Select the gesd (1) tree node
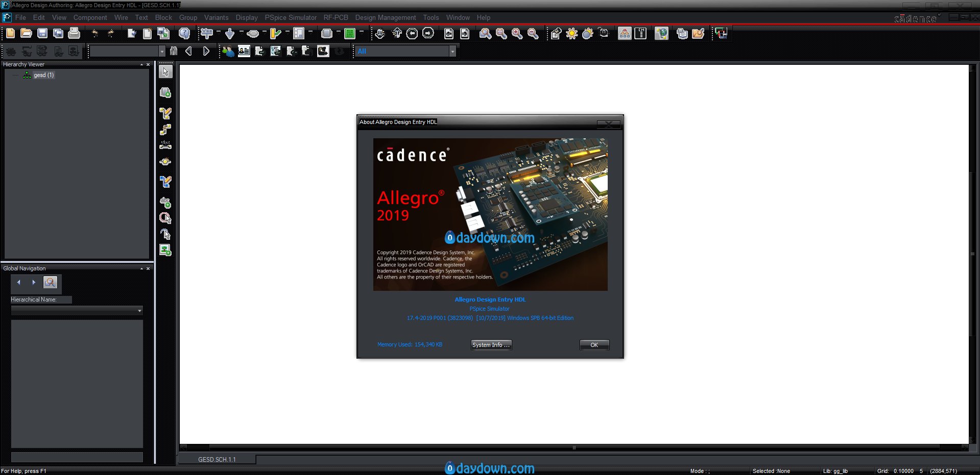980x475 pixels. coord(43,75)
